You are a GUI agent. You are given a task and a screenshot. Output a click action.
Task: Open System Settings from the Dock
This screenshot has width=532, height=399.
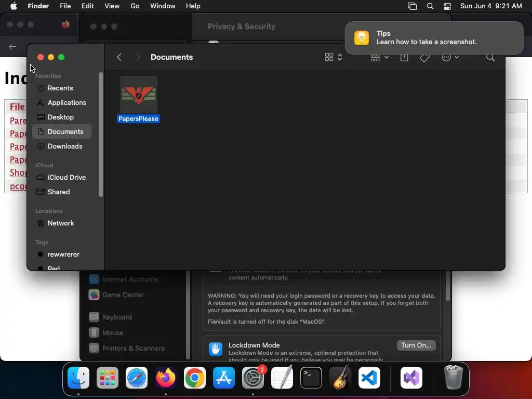point(253,378)
